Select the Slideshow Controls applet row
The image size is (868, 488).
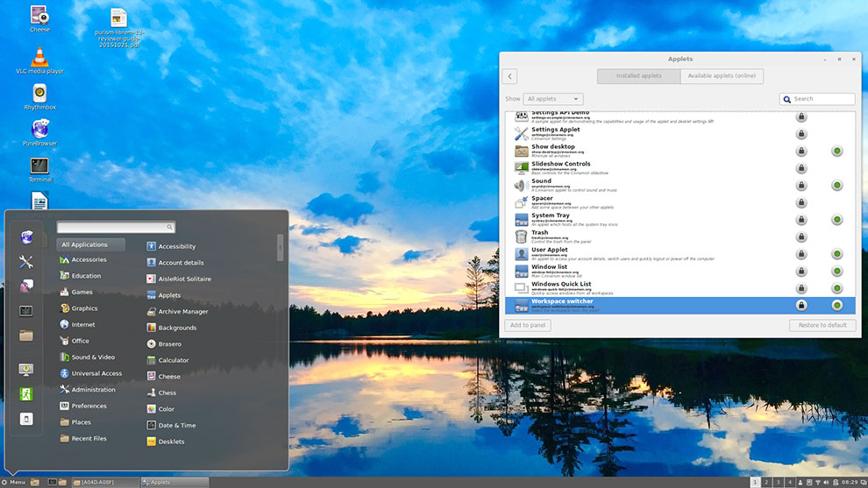[679, 168]
